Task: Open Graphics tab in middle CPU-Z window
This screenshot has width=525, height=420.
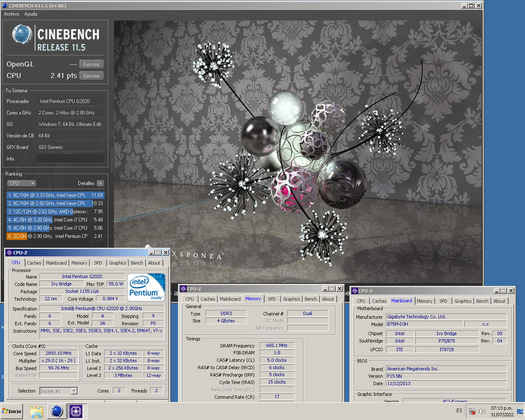Action: coord(292,299)
